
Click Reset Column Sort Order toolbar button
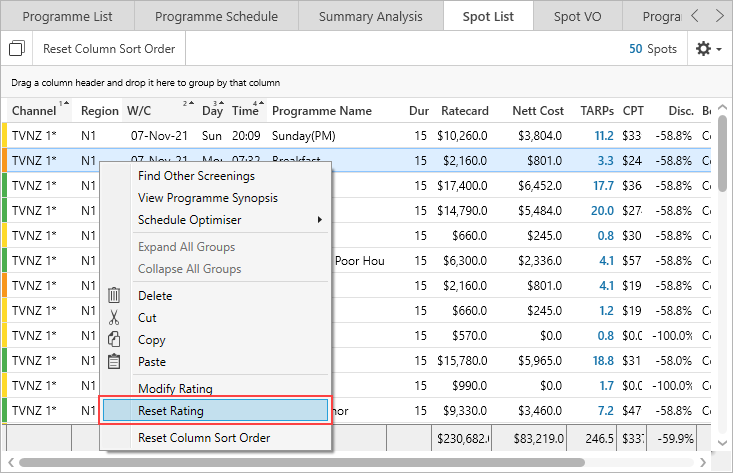(x=109, y=49)
